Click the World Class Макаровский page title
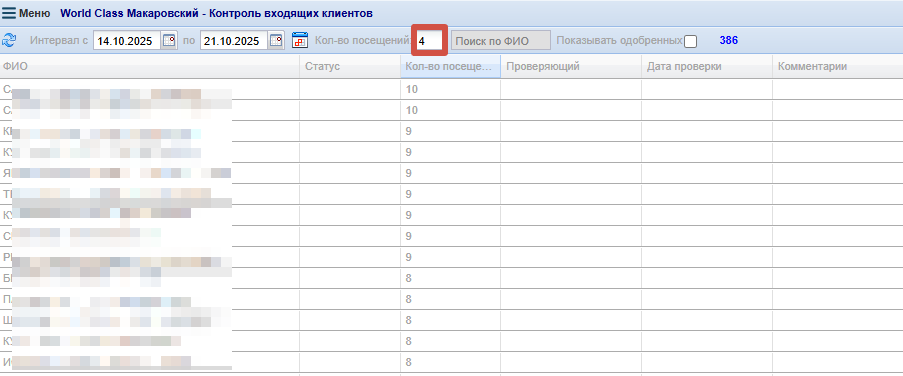 [216, 13]
